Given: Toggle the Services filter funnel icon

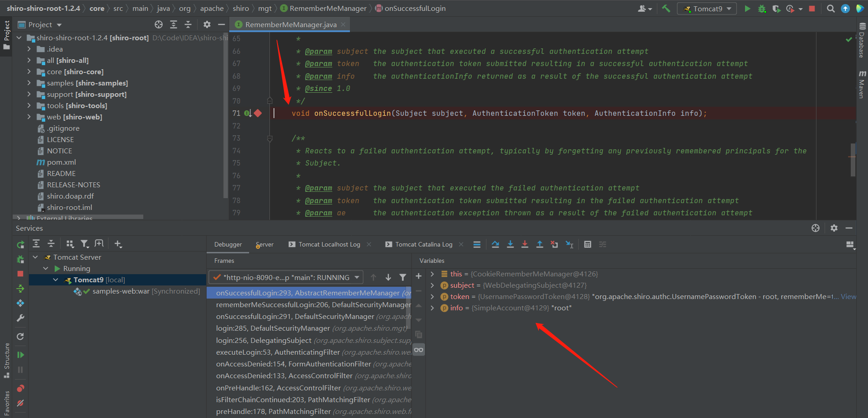Looking at the screenshot, I should coord(85,244).
